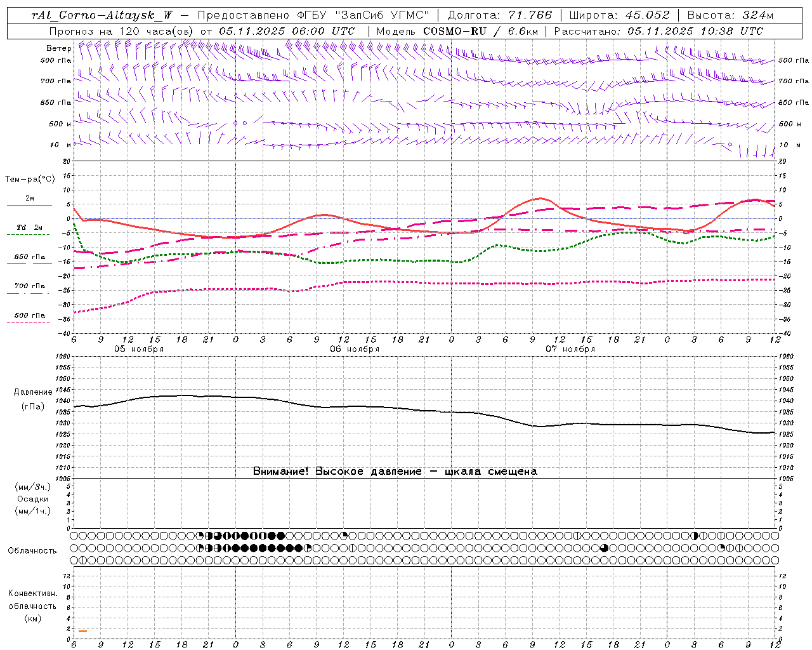Click the longitude value Долгота: 71.766

click(500, 16)
